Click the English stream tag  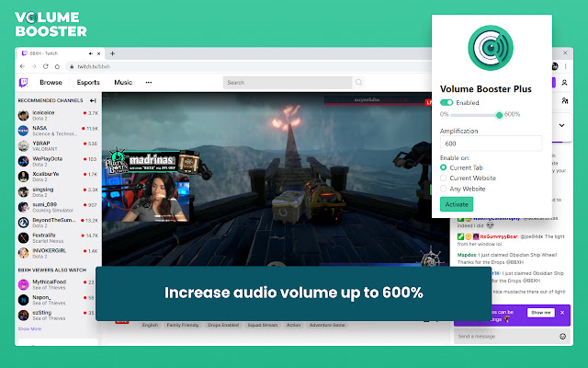150,325
